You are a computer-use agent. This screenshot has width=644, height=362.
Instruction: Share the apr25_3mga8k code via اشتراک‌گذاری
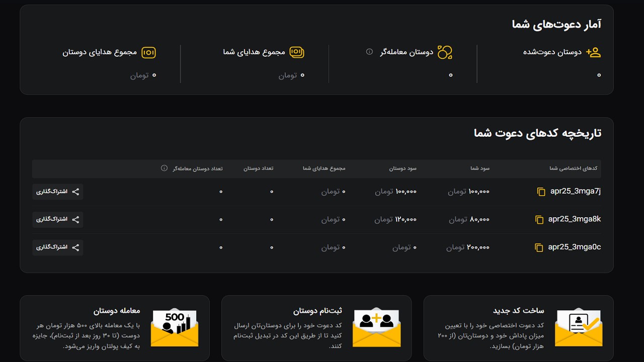[58, 220]
